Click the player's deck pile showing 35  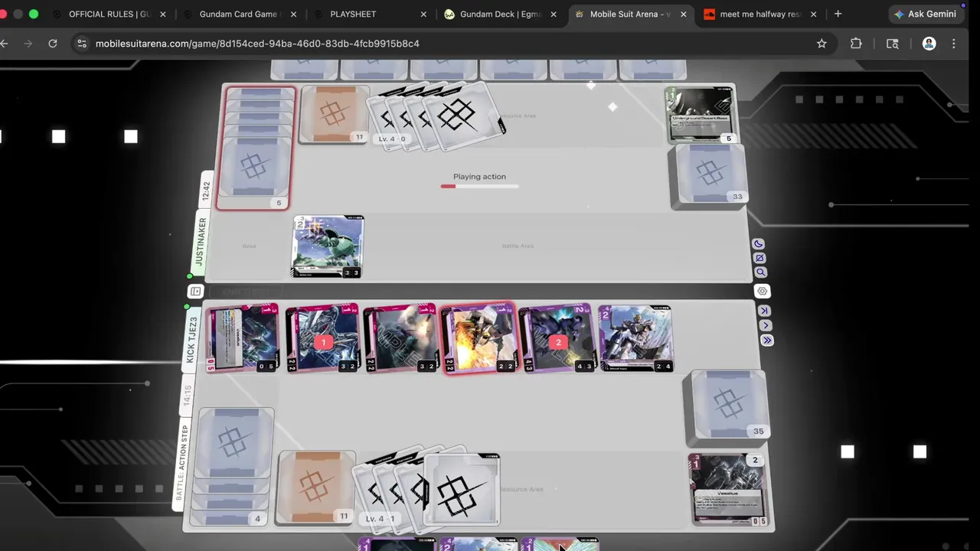[x=727, y=406]
